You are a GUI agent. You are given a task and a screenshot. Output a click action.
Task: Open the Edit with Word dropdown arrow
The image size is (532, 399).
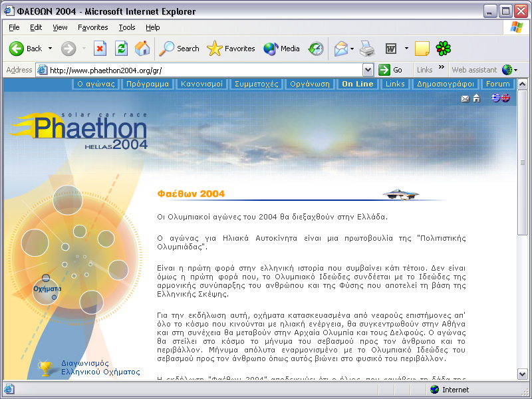tap(406, 49)
